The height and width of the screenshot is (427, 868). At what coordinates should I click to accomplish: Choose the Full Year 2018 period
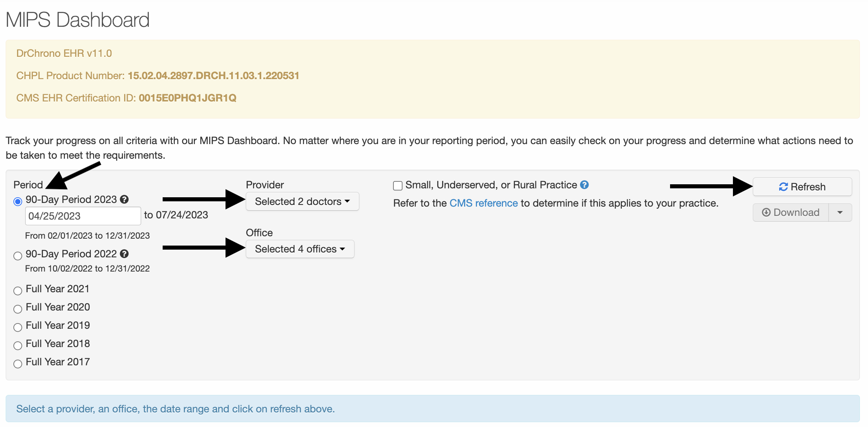pos(18,345)
